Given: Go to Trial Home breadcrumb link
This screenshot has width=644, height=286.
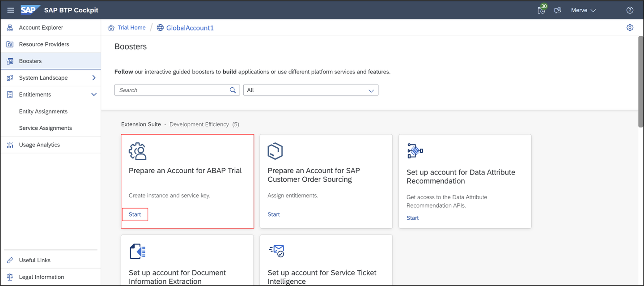Looking at the screenshot, I should (x=131, y=28).
